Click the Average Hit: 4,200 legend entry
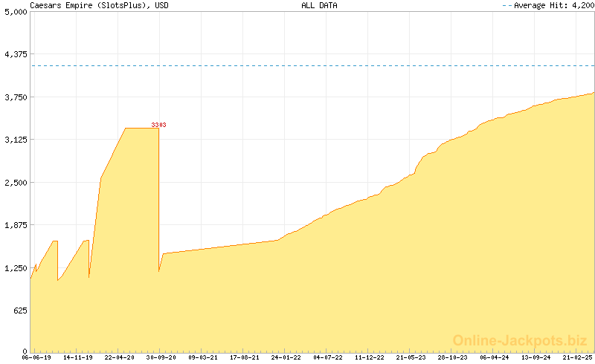 point(549,5)
